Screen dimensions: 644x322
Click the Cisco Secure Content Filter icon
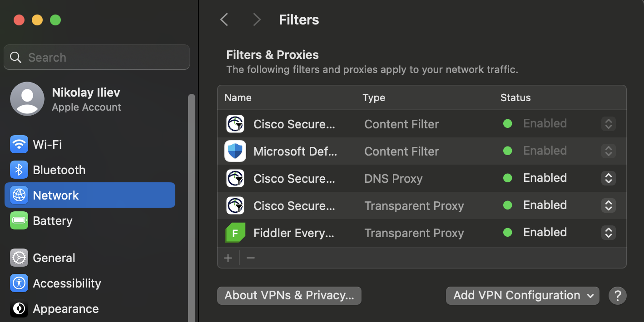click(x=235, y=124)
